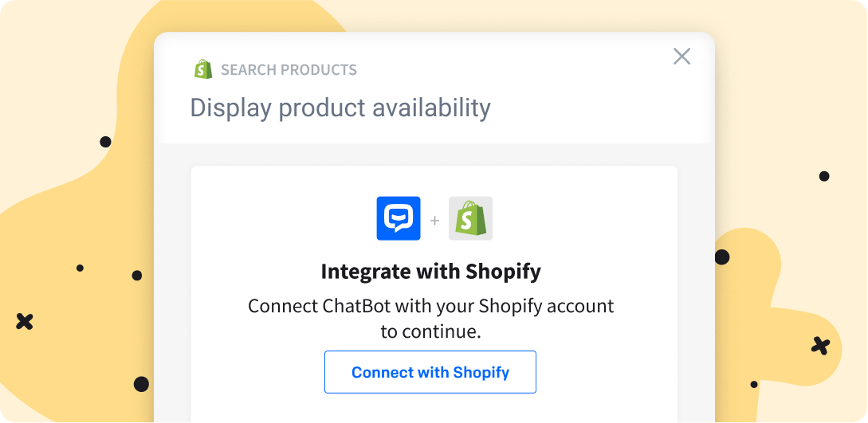Click the black X-shaped mark left of the dialog
868x423 pixels.
25,322
